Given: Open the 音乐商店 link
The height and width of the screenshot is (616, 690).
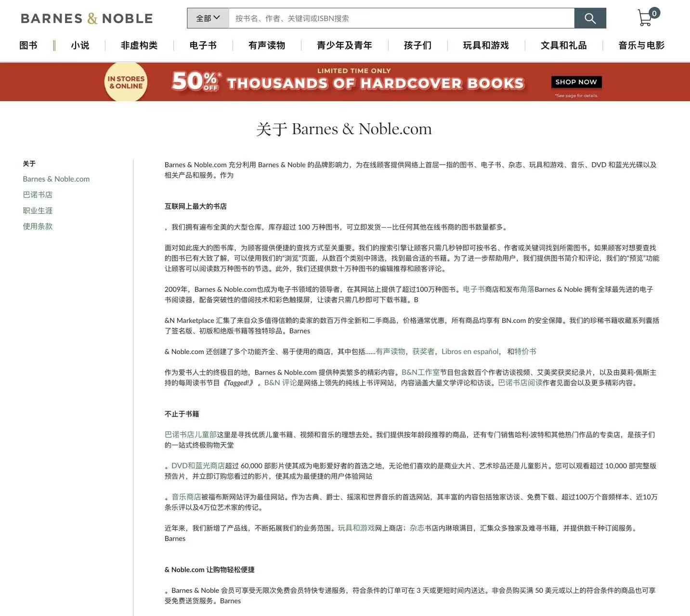Looking at the screenshot, I should tap(186, 497).
